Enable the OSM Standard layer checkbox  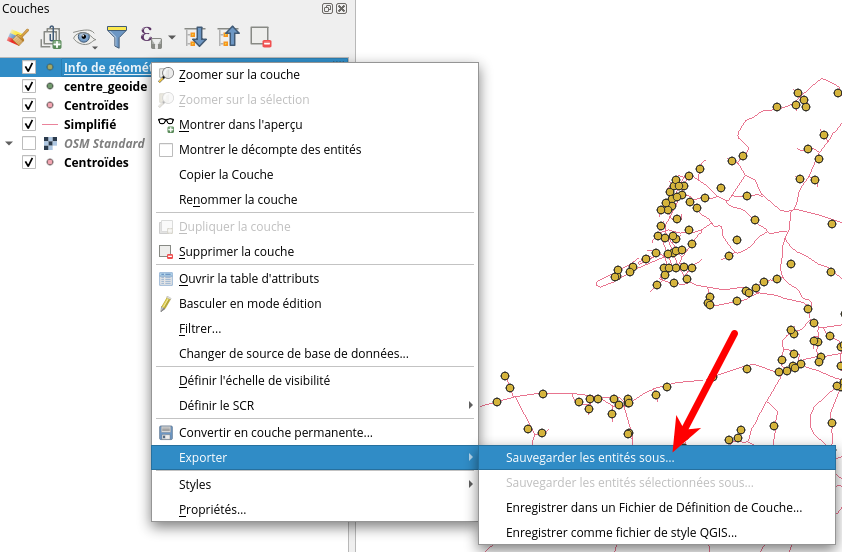(29, 143)
